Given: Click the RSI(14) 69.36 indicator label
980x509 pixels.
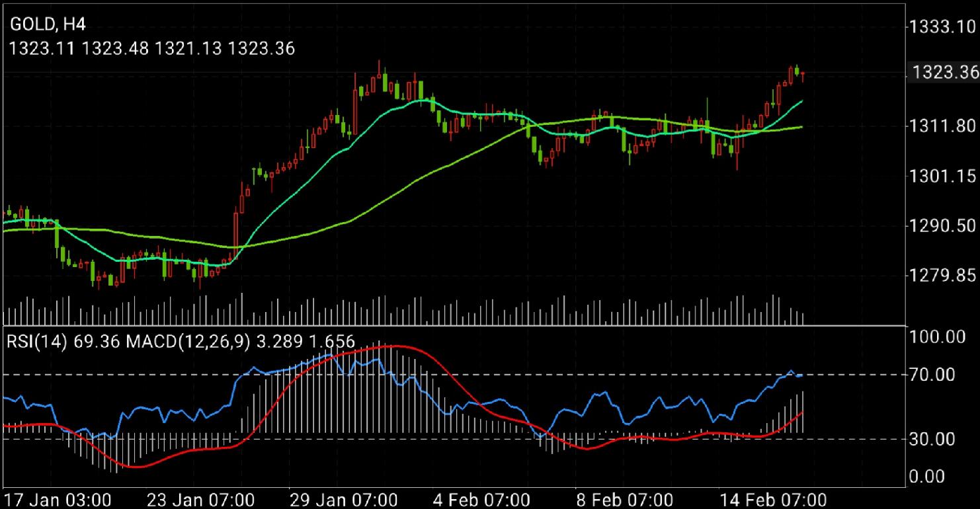Looking at the screenshot, I should [65, 342].
